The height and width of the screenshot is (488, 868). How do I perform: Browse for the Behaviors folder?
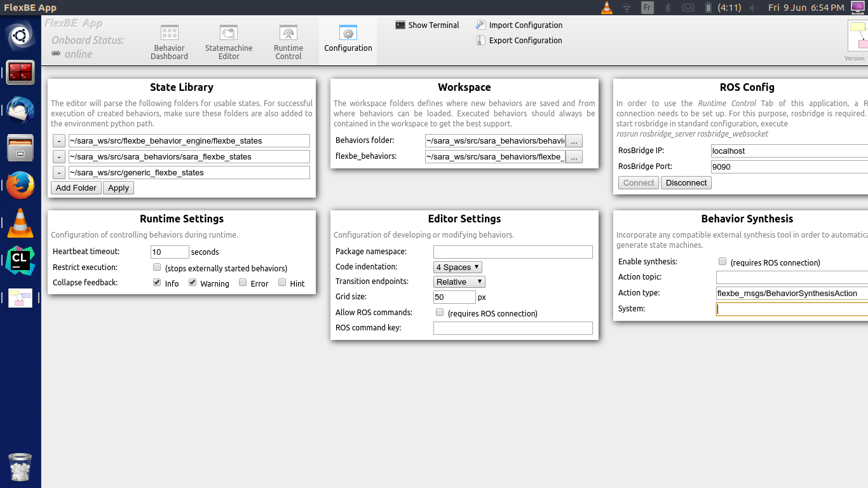[x=574, y=141]
